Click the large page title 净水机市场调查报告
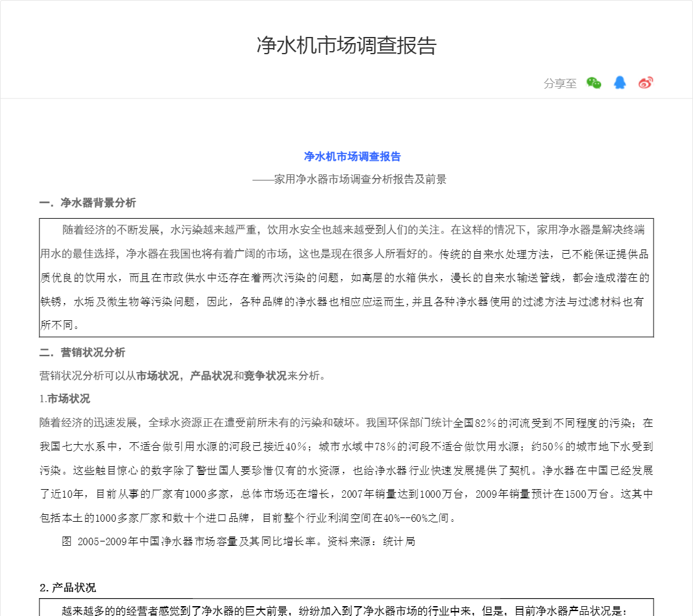The image size is (693, 616). pyautogui.click(x=346, y=46)
